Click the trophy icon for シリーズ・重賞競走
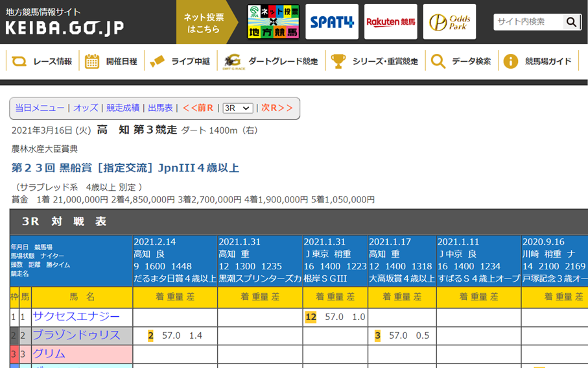This screenshot has width=588, height=368. click(338, 62)
